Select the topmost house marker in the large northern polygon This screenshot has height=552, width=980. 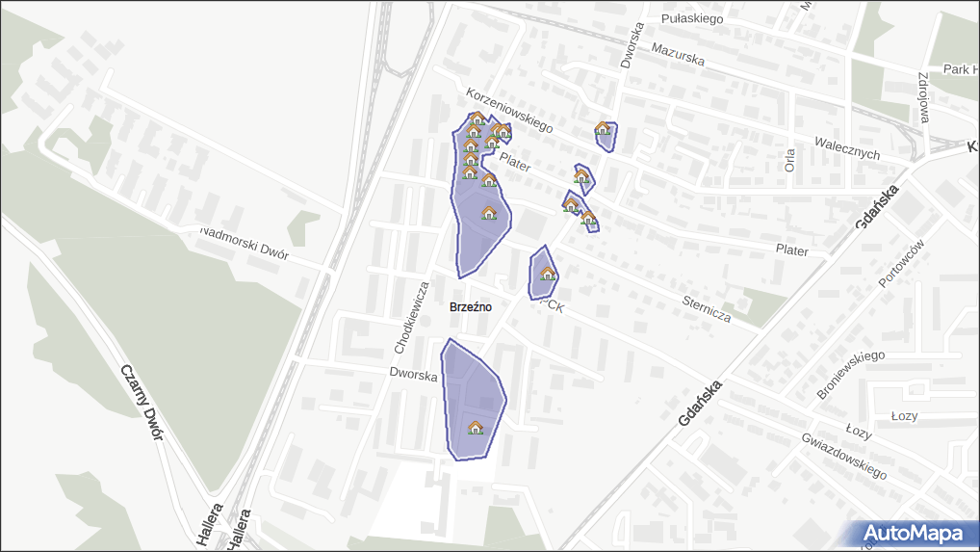(x=478, y=118)
